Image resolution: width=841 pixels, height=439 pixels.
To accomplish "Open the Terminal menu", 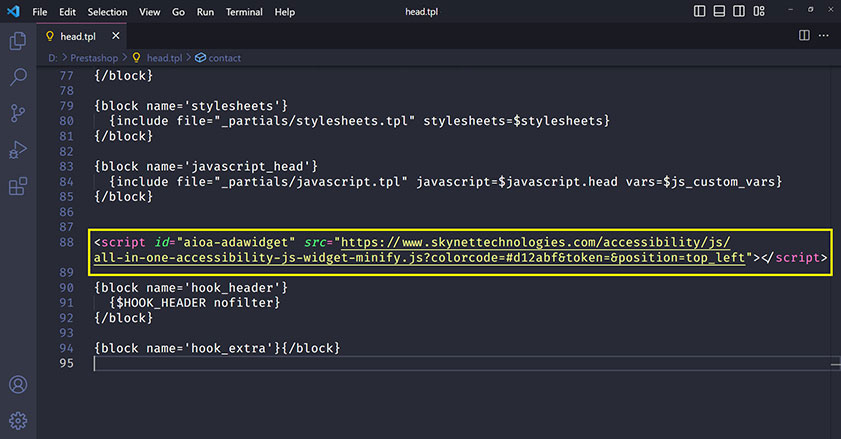I will click(244, 12).
